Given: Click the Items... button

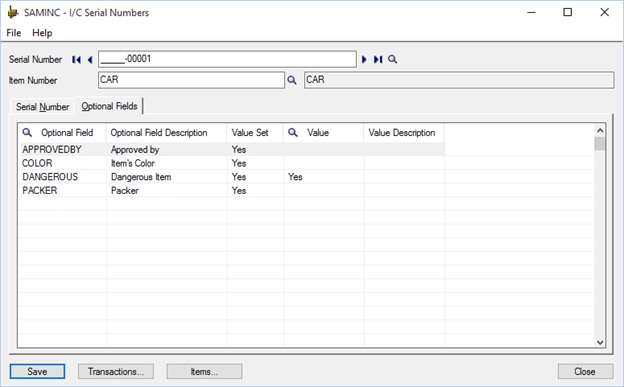Looking at the screenshot, I should 204,371.
